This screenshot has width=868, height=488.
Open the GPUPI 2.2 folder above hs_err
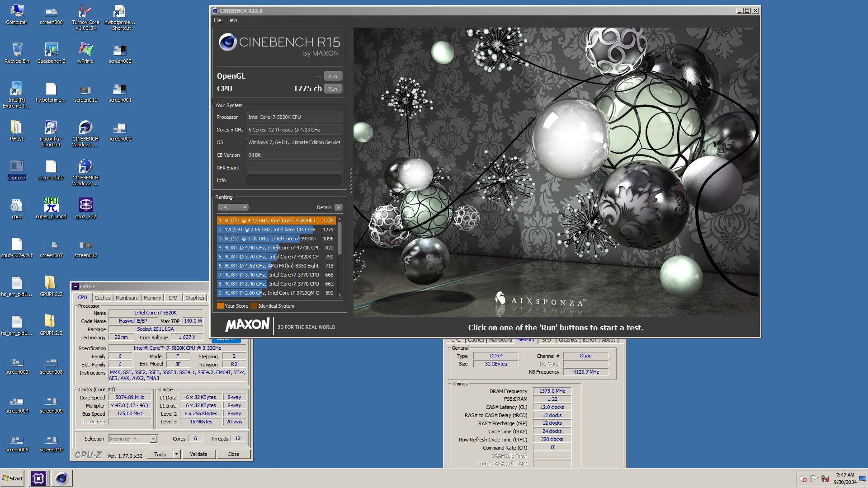click(51, 286)
